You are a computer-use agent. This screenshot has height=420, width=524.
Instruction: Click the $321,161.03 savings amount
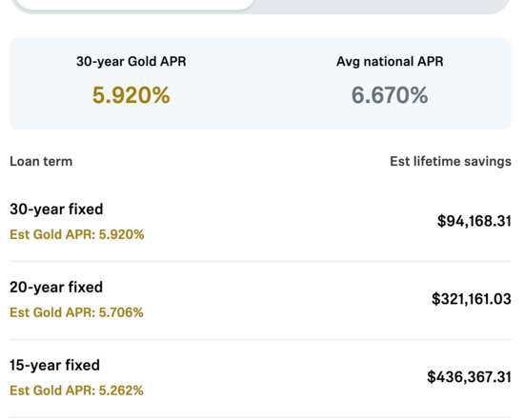(x=472, y=299)
